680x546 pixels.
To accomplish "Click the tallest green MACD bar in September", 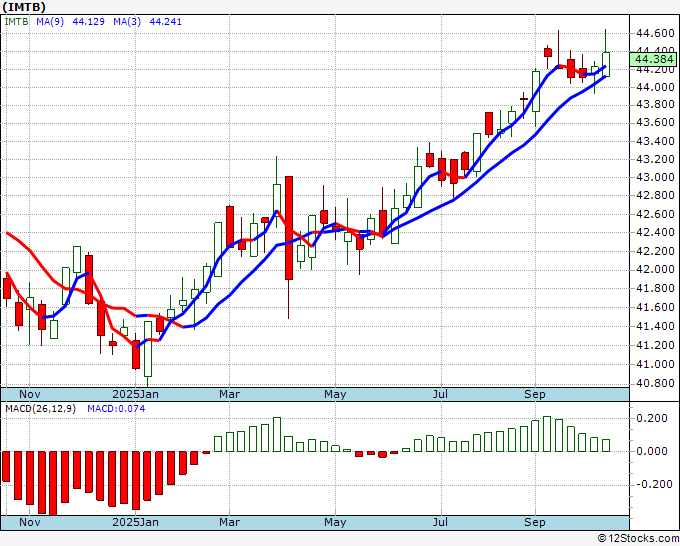I will point(547,434).
